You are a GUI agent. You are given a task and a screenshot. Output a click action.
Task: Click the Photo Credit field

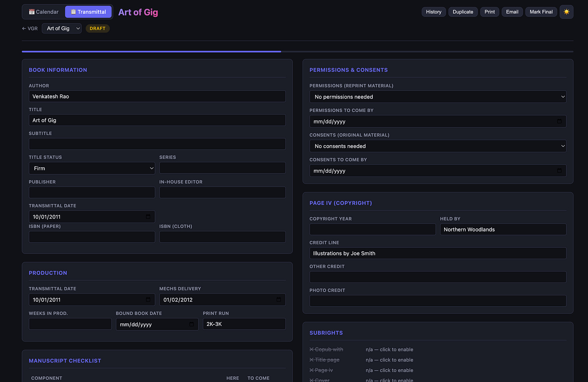click(x=438, y=301)
